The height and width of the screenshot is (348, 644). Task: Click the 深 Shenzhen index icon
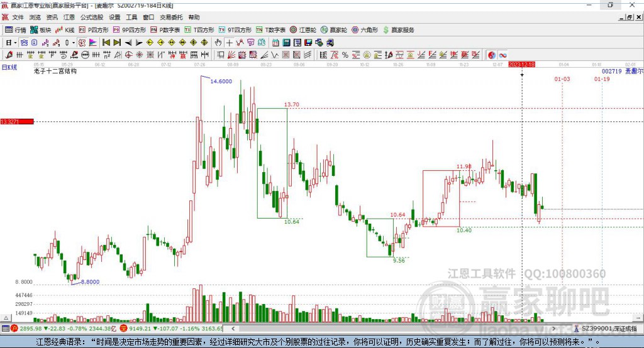[124, 329]
